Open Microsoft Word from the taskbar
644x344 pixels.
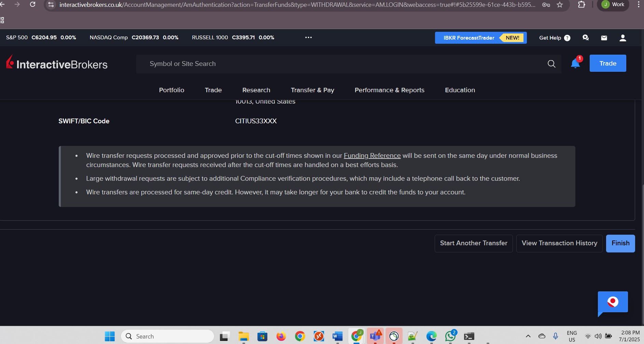pos(337,336)
